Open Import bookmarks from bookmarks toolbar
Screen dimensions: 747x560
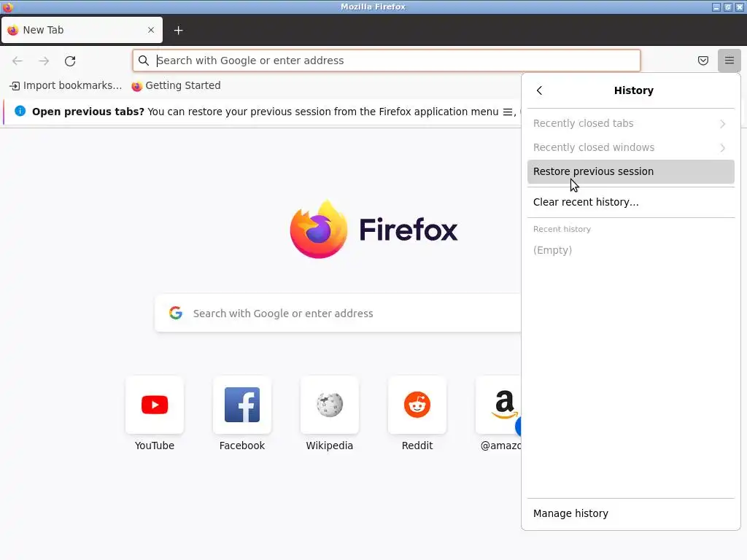click(x=66, y=86)
